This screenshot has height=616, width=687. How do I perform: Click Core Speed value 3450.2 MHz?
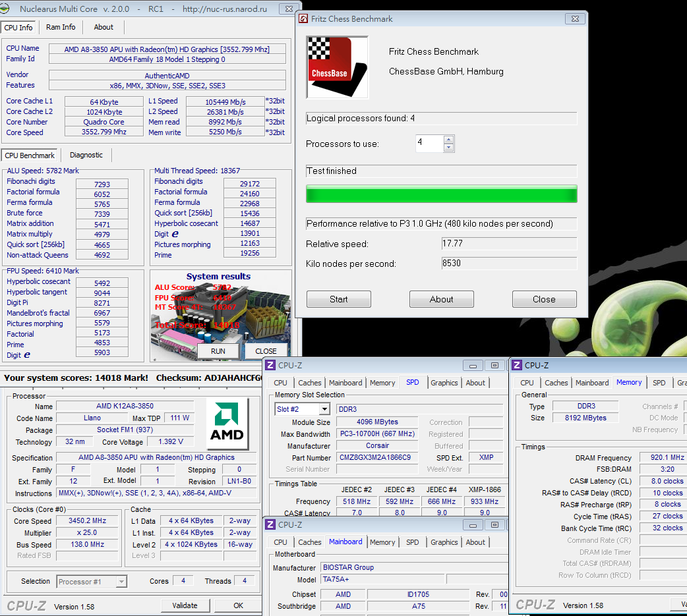point(87,520)
